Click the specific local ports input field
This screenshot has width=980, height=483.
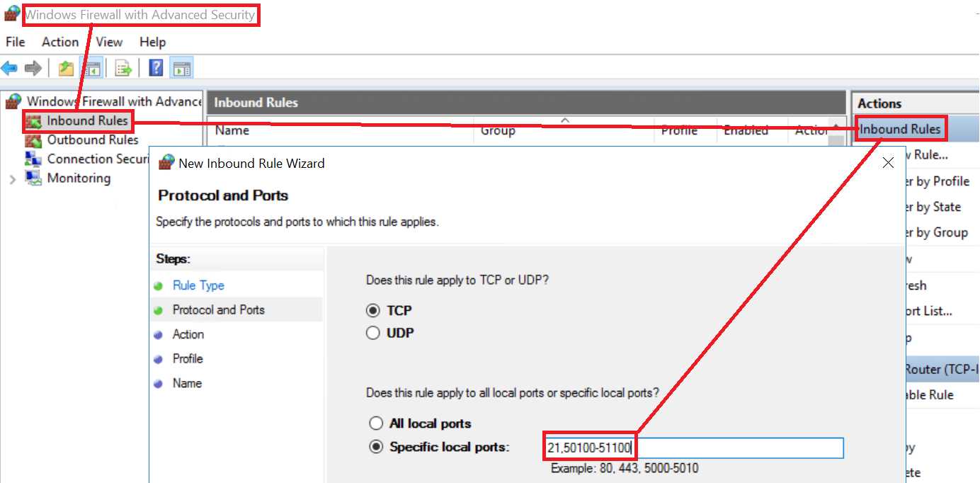(x=694, y=448)
